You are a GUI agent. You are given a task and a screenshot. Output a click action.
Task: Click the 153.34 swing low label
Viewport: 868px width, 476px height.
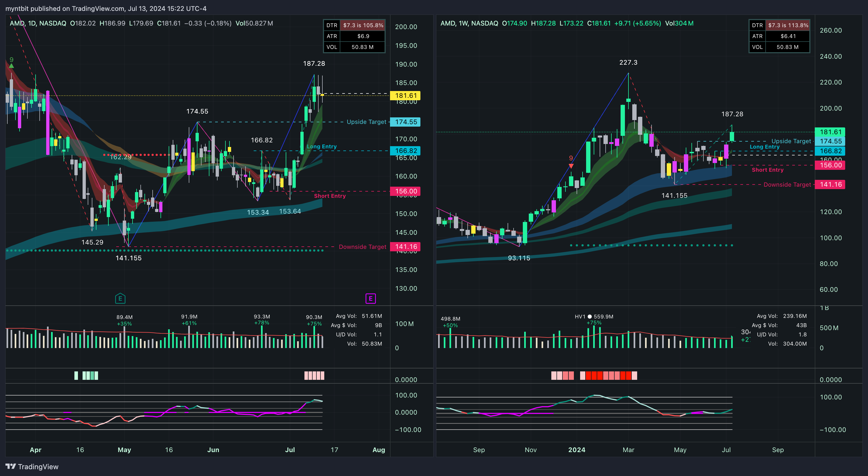pyautogui.click(x=258, y=212)
